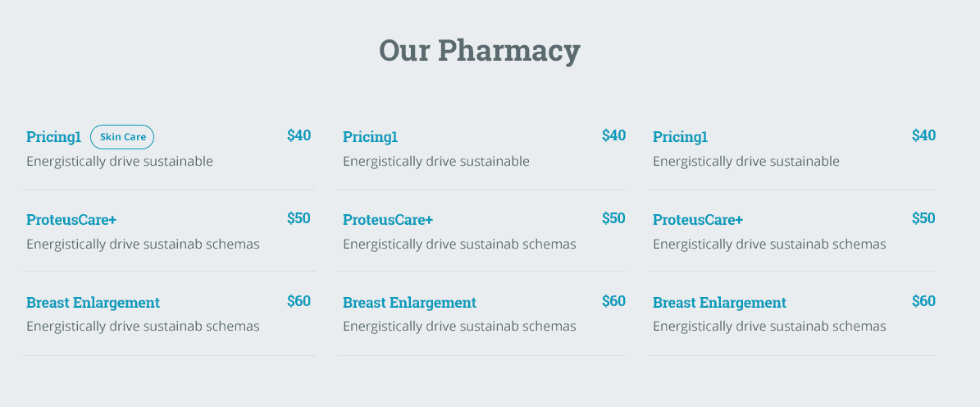The image size is (980, 407).
Task: Click the $40 price in the left column
Action: 299,135
